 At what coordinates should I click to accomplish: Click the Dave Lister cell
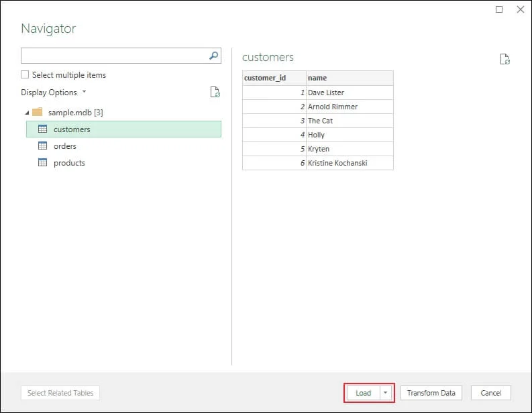coord(350,93)
